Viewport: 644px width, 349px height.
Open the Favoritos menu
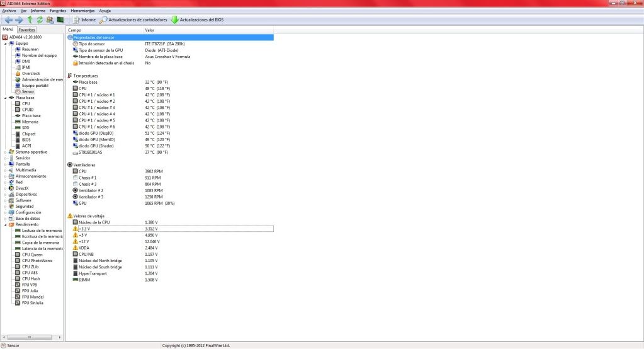[x=58, y=11]
